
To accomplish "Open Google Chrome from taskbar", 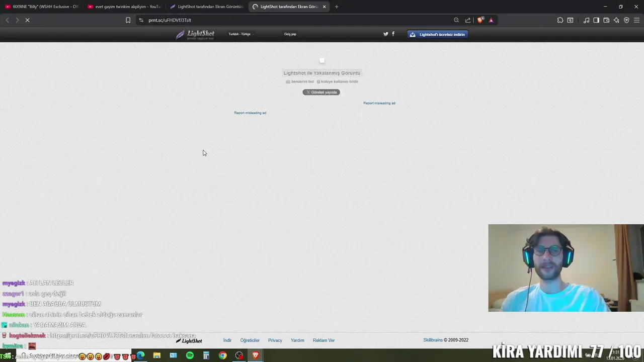I will [222, 355].
